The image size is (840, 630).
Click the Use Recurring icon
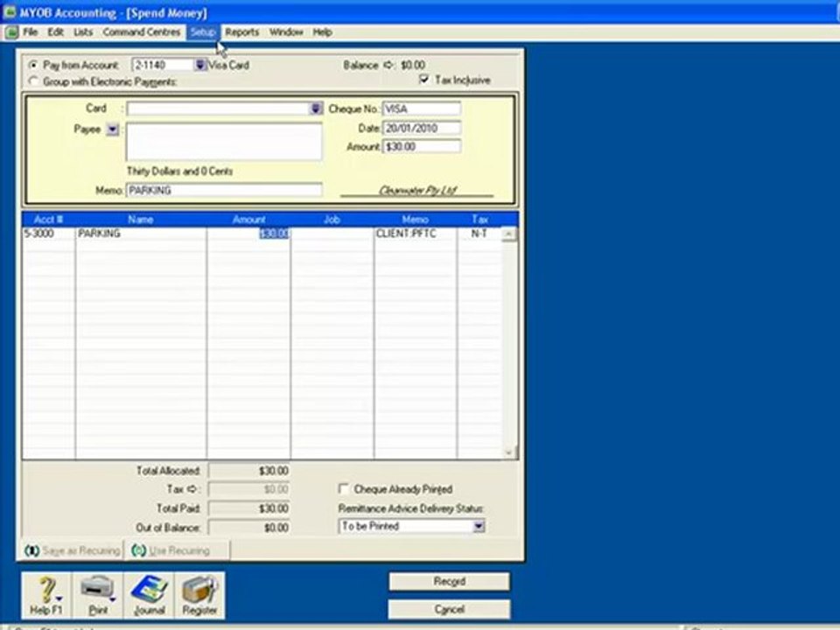(139, 550)
